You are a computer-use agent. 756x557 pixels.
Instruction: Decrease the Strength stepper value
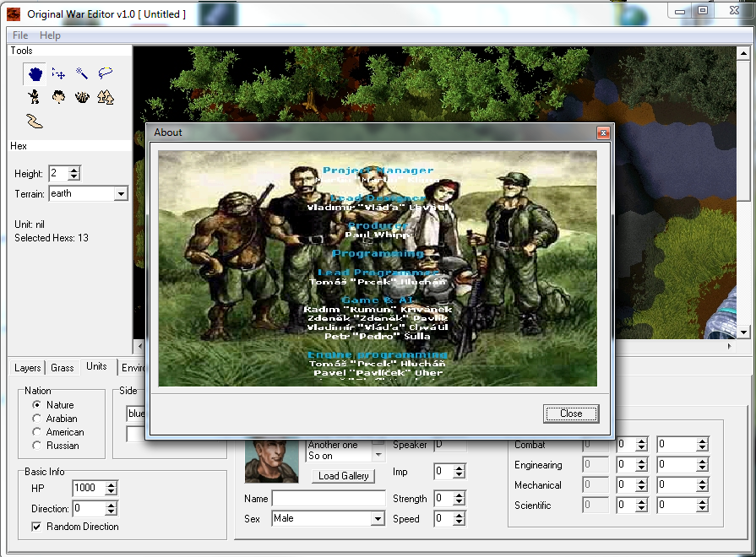459,502
